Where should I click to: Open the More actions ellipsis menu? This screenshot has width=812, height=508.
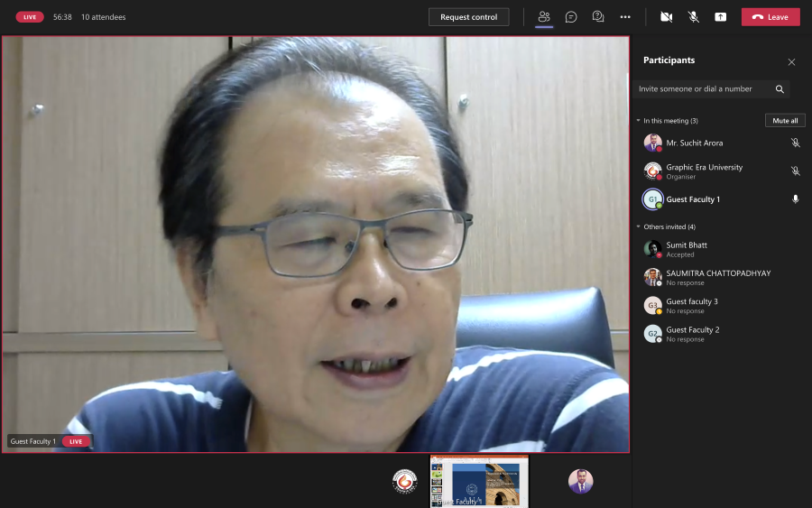click(625, 16)
